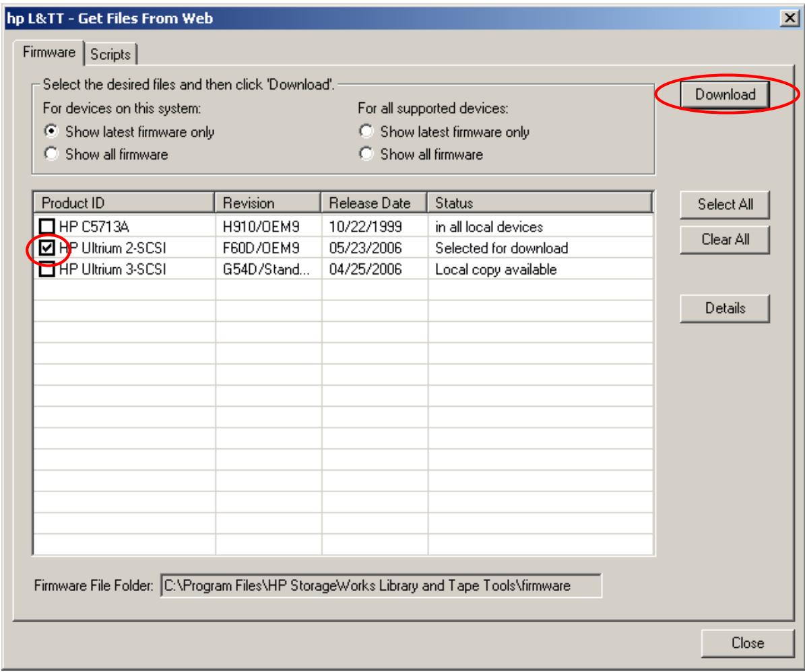Click release date '04/25/2006'
805x672 pixels.
point(365,269)
